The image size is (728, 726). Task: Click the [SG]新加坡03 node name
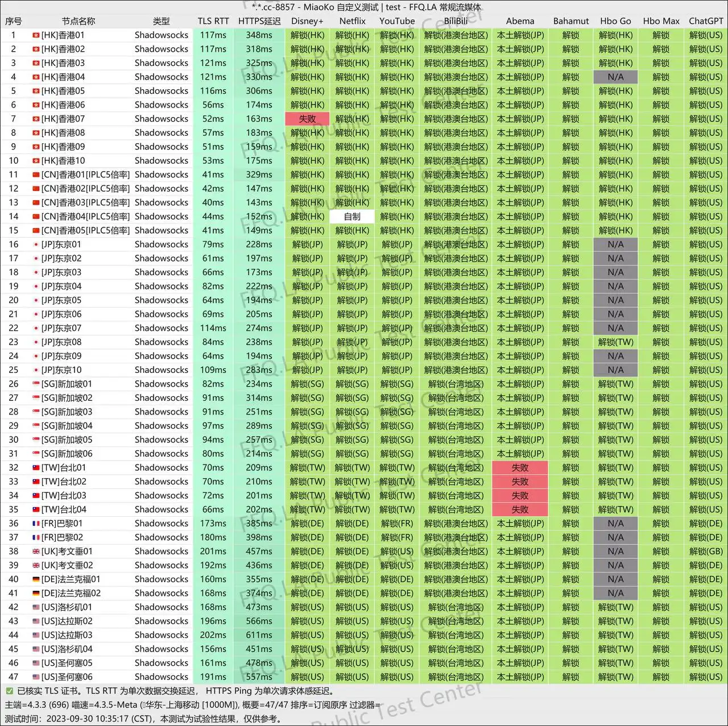[67, 412]
